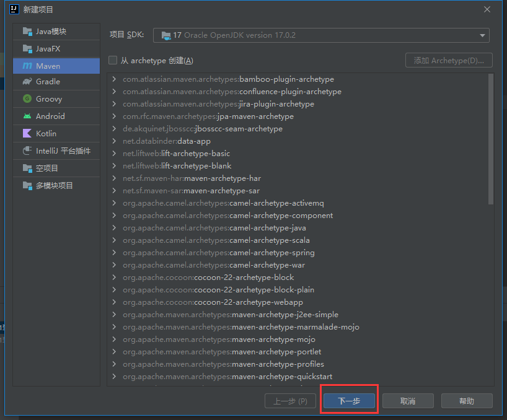Click the 下一步 button
The height and width of the screenshot is (420, 507).
[x=349, y=401]
